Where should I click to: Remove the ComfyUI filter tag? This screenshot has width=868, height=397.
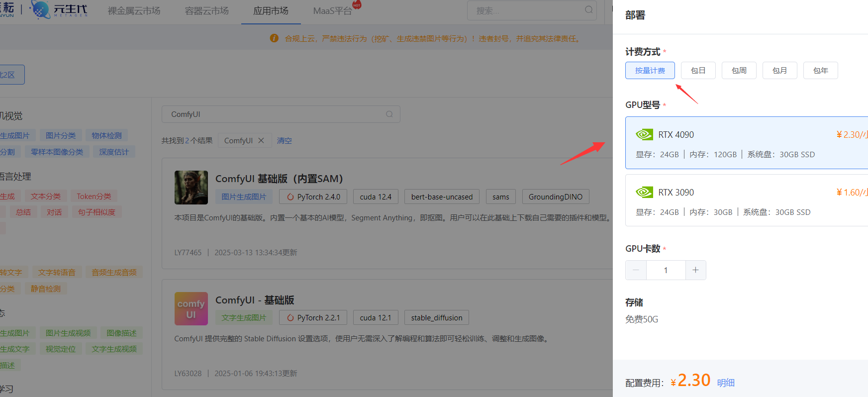(261, 141)
